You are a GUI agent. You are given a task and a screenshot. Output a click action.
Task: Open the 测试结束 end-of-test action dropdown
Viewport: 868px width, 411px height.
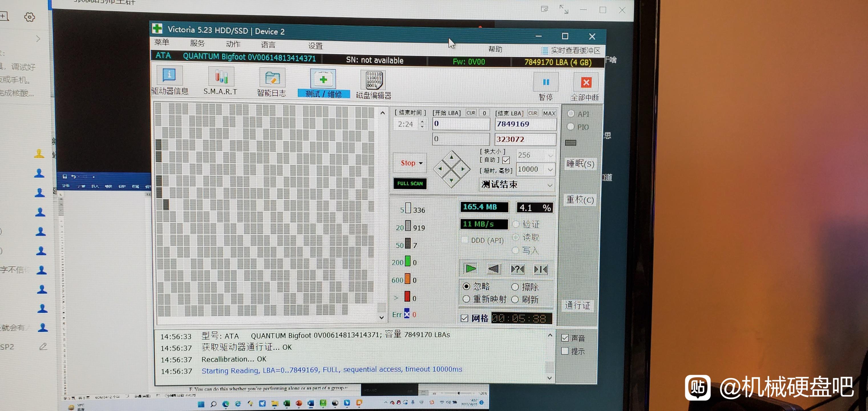(550, 185)
